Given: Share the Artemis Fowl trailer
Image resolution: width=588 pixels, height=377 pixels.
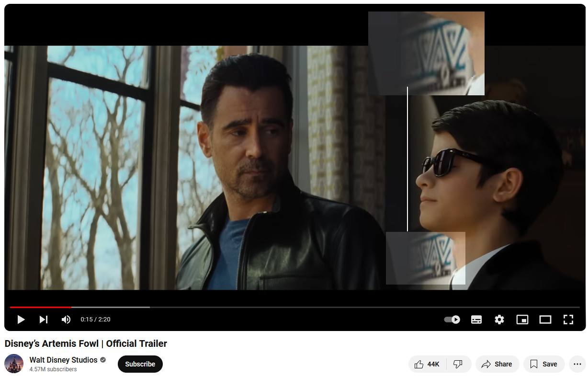Looking at the screenshot, I should (497, 364).
